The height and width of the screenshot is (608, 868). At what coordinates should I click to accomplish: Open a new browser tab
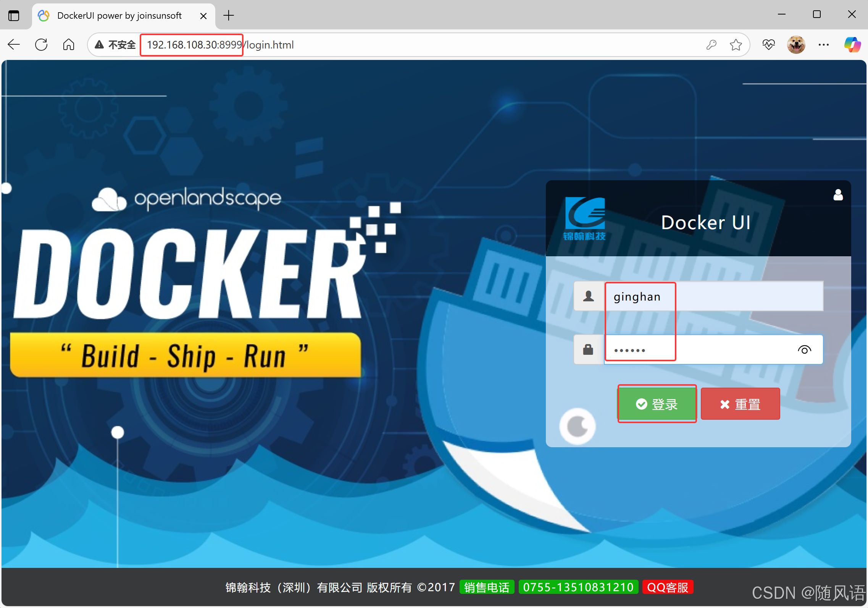coord(229,16)
